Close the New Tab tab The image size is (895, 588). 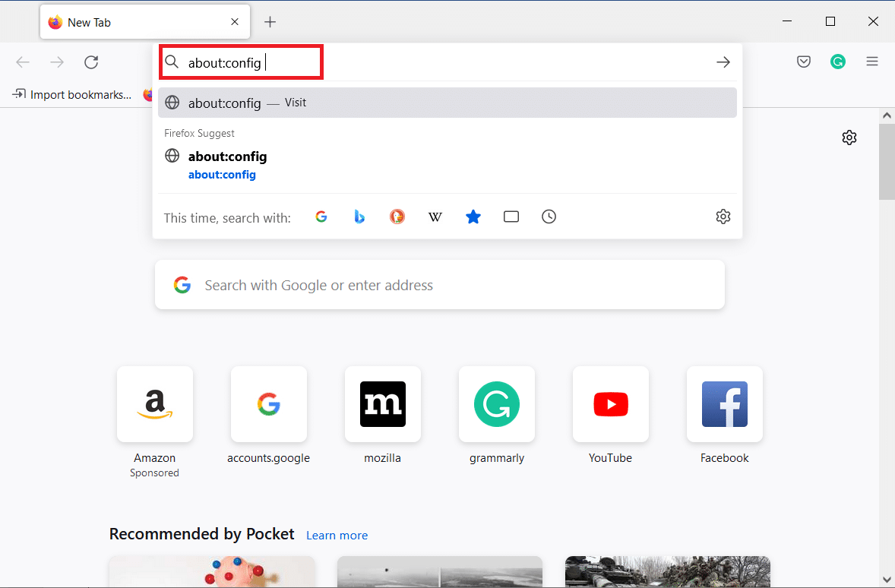tap(235, 22)
